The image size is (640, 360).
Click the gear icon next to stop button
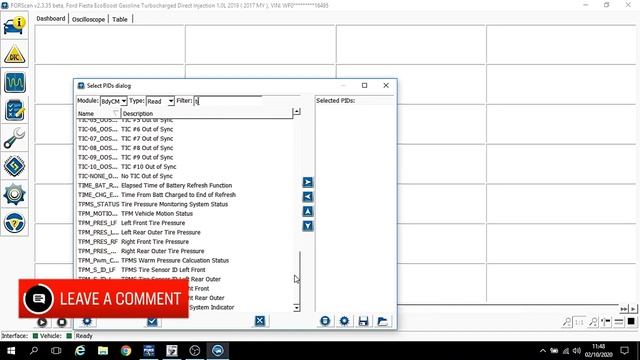coord(87,322)
